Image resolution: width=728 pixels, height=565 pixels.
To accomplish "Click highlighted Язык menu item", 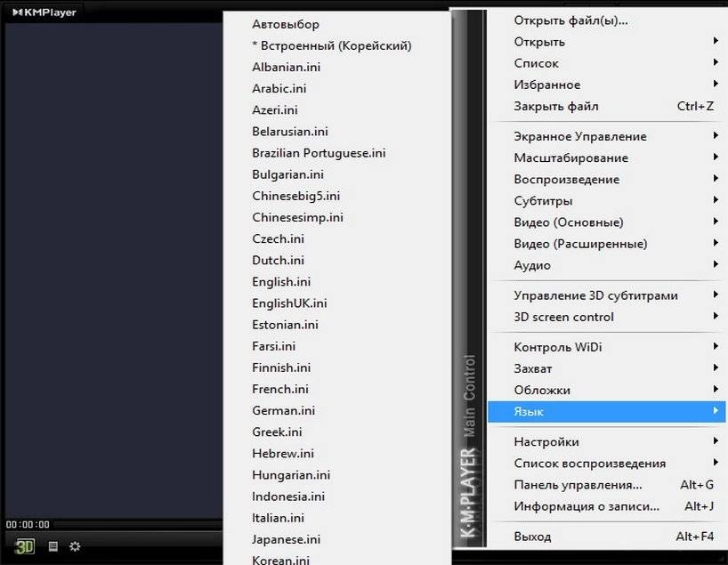I will [606, 412].
